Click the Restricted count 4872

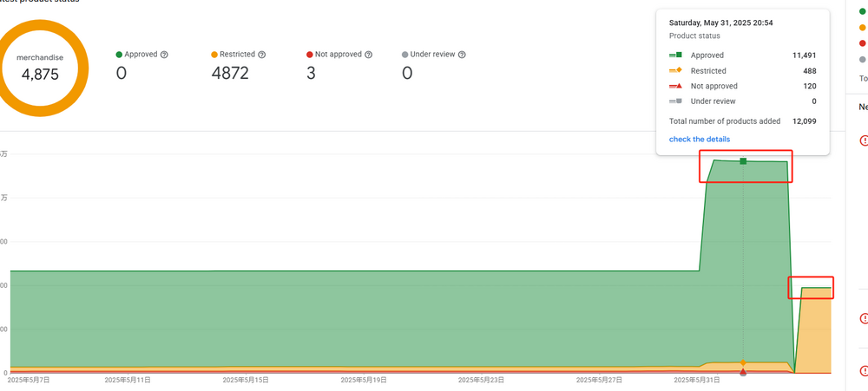point(230,73)
